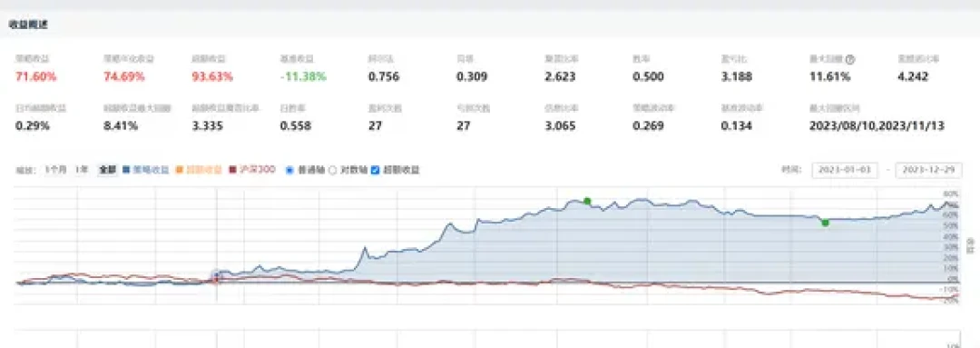Click the win rate value 0.500

(648, 77)
